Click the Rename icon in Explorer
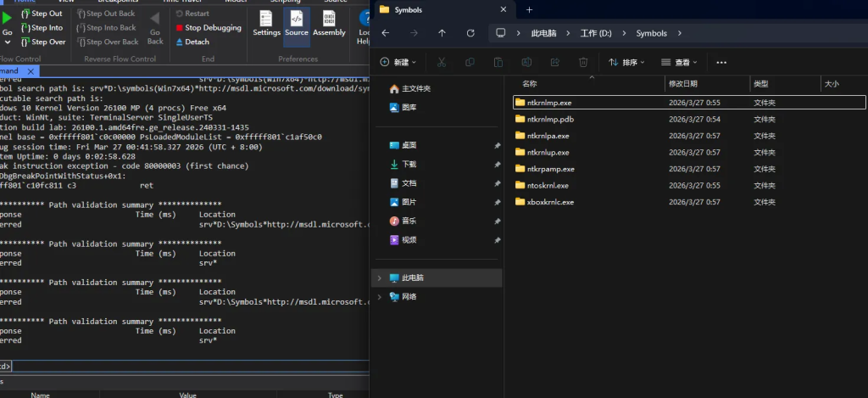 pos(526,62)
